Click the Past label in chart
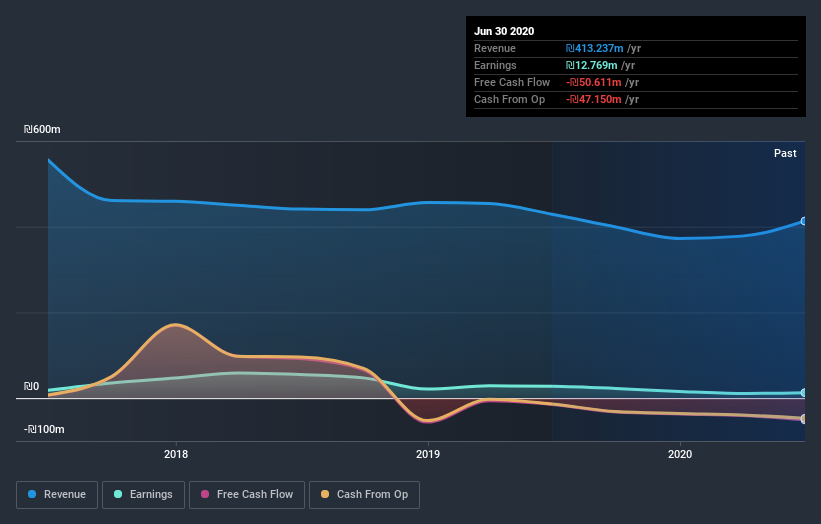 (785, 153)
